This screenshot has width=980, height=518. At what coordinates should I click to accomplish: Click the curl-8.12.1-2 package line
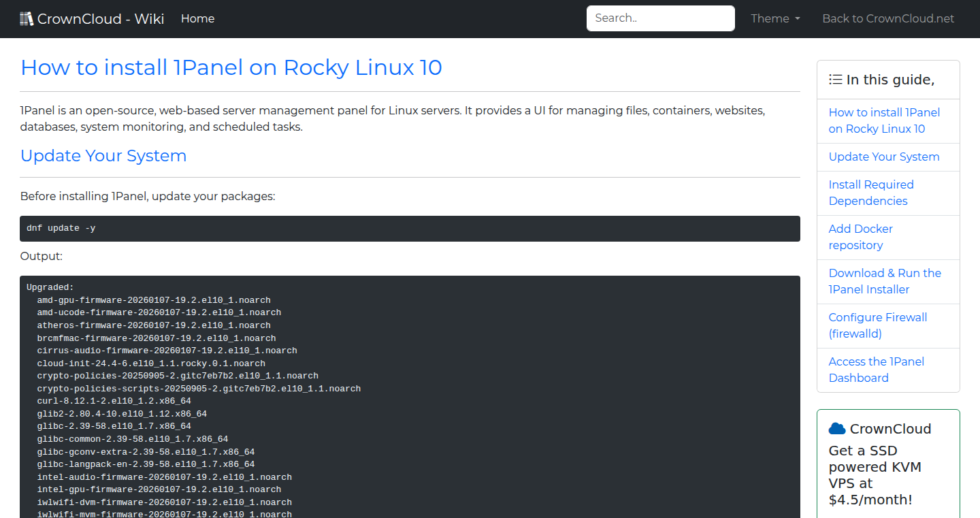(114, 402)
